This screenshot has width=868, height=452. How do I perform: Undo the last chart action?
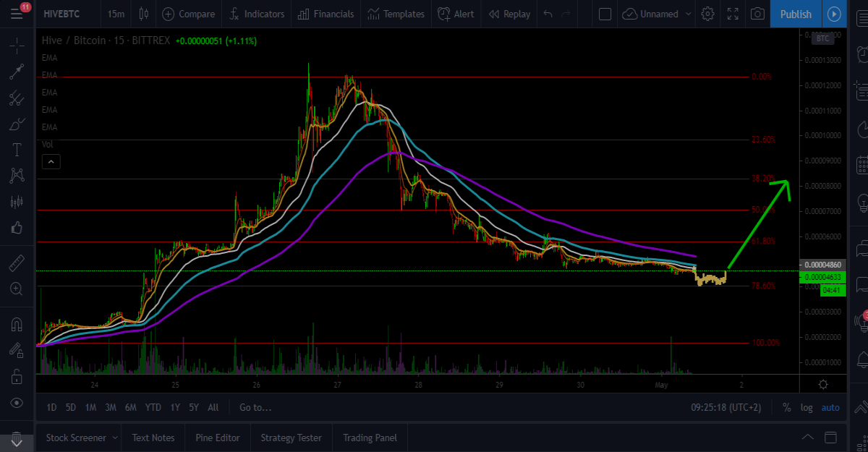point(548,14)
